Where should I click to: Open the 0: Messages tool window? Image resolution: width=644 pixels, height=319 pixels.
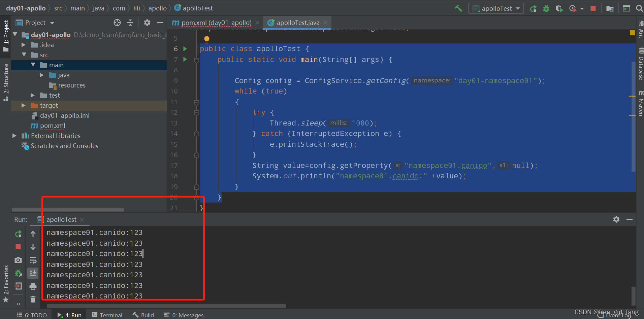click(184, 315)
